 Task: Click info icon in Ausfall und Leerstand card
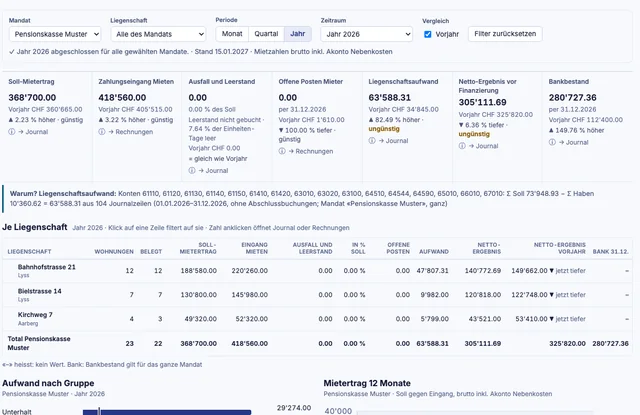192,171
